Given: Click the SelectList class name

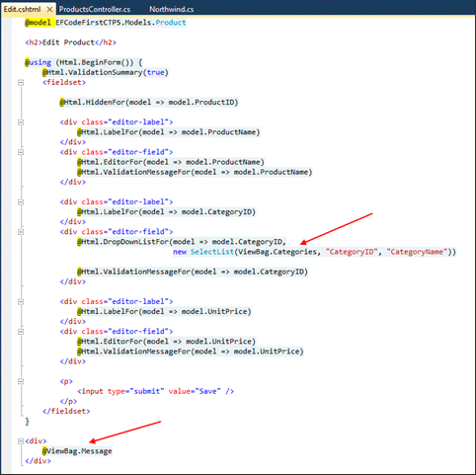Looking at the screenshot, I should (x=212, y=252).
